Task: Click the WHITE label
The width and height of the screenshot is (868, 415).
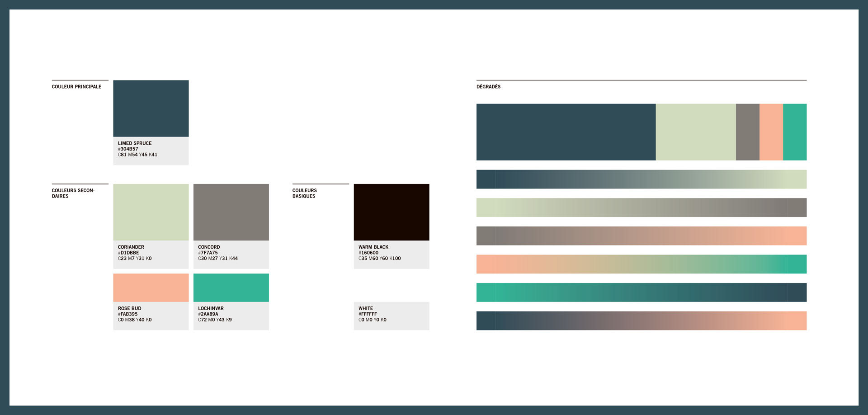Action: coord(366,309)
